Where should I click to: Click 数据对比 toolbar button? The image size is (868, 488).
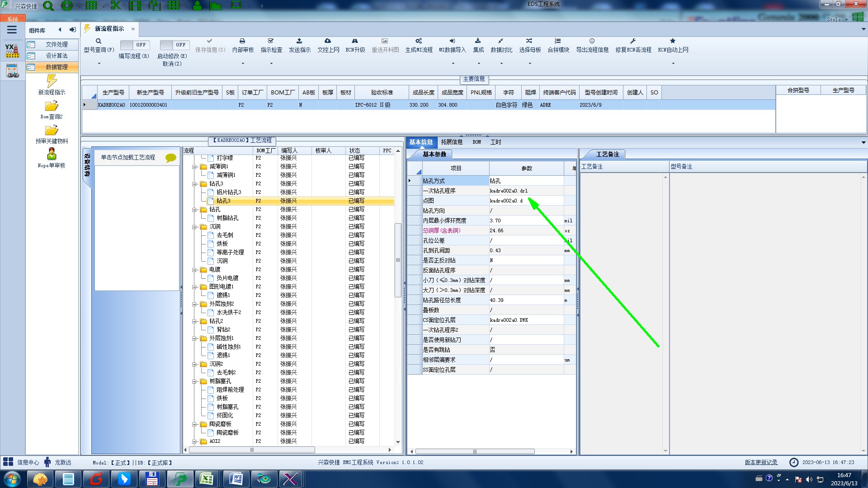pos(501,45)
